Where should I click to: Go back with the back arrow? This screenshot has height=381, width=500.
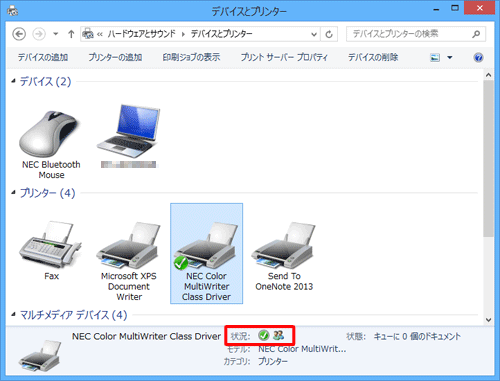[19, 34]
